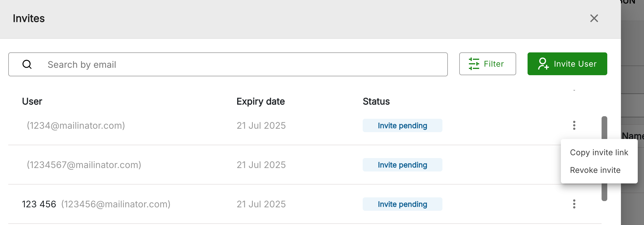Click the User column header
The height and width of the screenshot is (225, 644).
32,101
